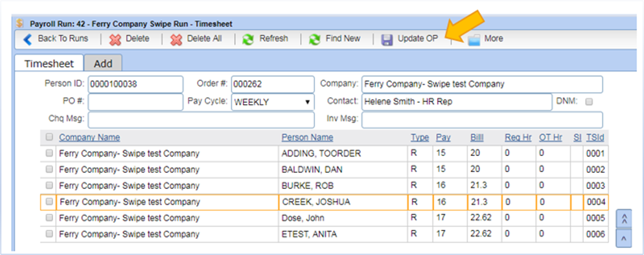Click the OT Hr column header
Screen dimensions: 644x255
click(550, 138)
